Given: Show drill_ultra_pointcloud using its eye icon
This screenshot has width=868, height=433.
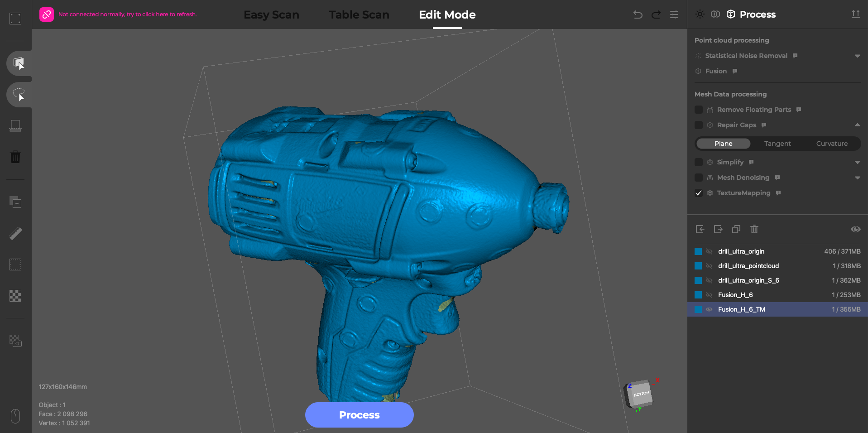Looking at the screenshot, I should tap(710, 266).
